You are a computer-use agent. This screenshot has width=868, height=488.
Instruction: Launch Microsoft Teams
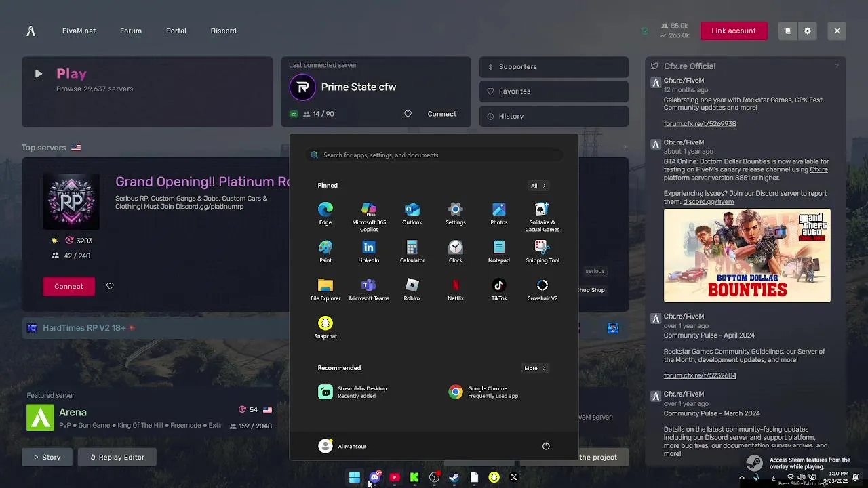(369, 289)
